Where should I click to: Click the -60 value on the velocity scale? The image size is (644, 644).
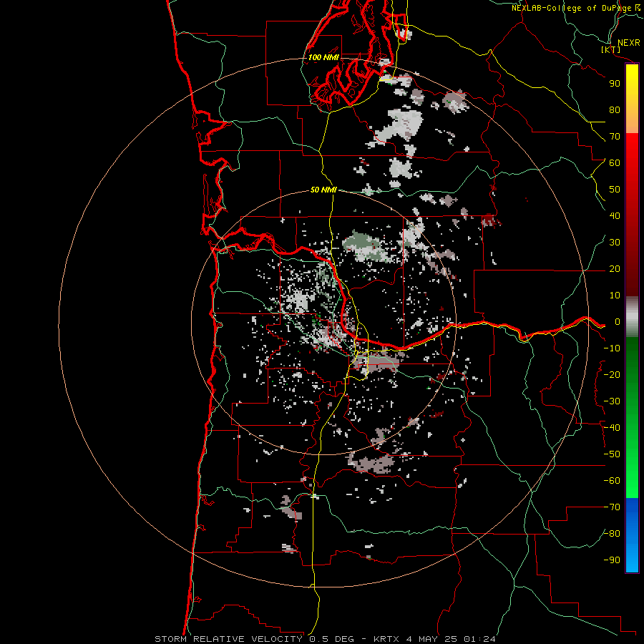click(x=612, y=481)
